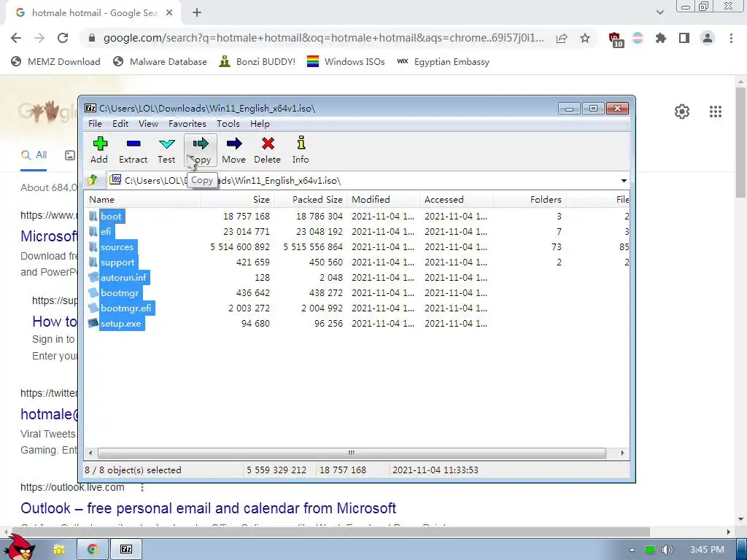Viewport: 747px width, 560px height.
Task: Open Chrome three-dot menu
Action: (731, 38)
